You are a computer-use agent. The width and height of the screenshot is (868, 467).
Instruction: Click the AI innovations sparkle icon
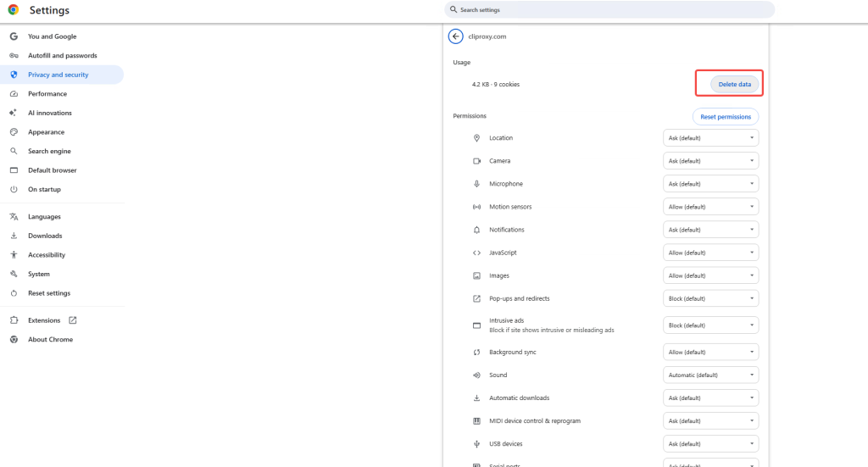pos(14,113)
